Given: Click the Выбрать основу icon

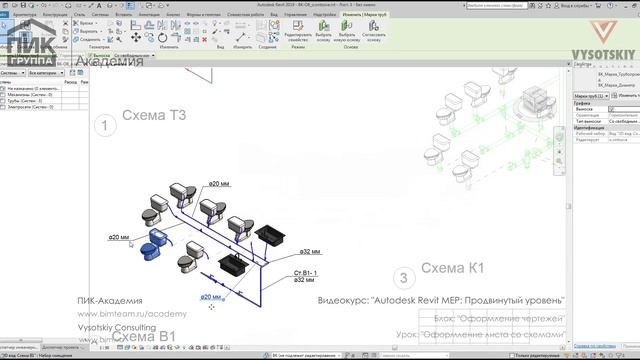Looking at the screenshot, I should coord(324,26).
